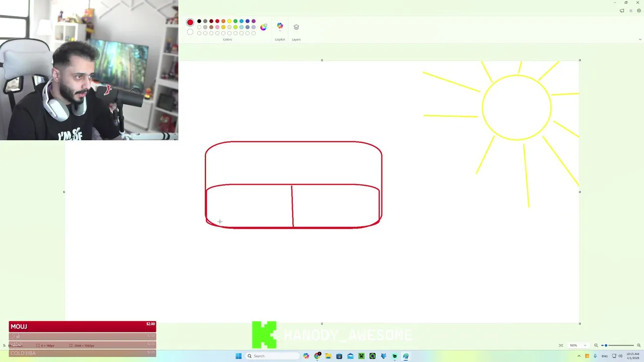644x362 pixels.
Task: Pick the lime palette color
Action: (235, 27)
